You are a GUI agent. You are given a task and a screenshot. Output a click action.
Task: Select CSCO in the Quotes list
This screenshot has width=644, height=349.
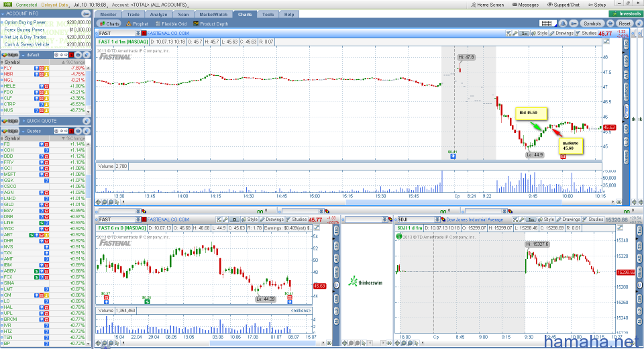click(x=43, y=186)
